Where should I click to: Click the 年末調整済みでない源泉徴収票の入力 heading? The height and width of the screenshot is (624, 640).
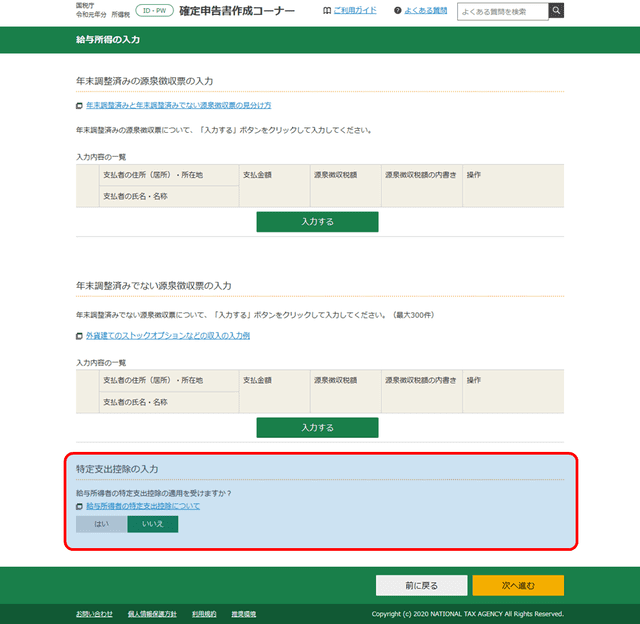click(153, 286)
